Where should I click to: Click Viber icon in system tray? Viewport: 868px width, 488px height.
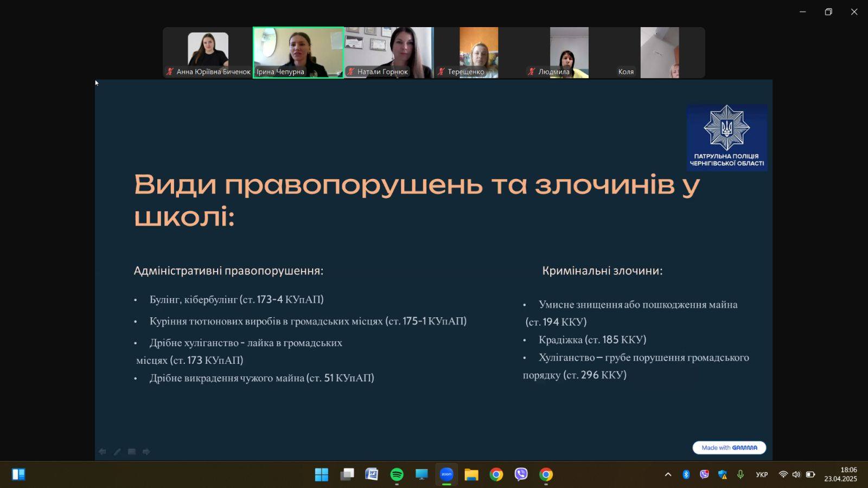(x=704, y=474)
